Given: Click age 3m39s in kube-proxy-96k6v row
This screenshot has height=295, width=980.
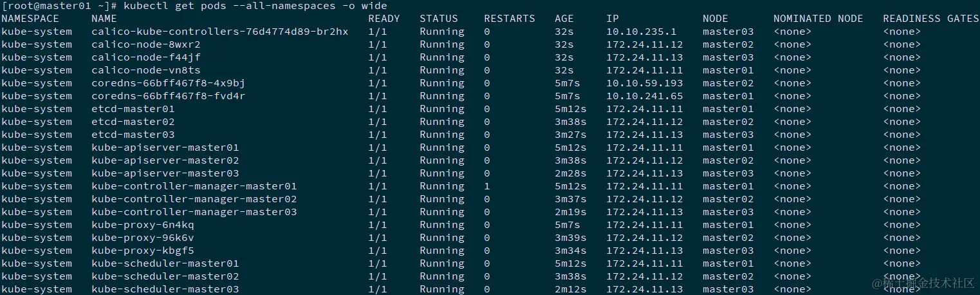Looking at the screenshot, I should (x=571, y=238).
